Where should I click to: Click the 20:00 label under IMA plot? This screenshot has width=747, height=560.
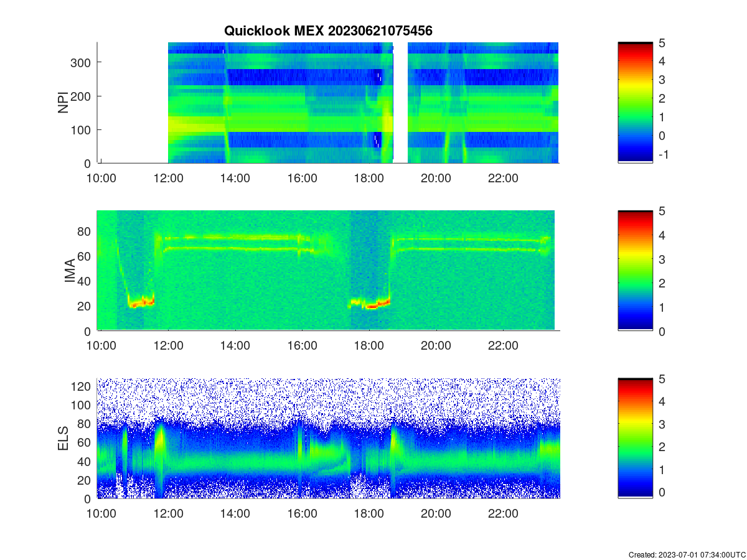(x=436, y=345)
